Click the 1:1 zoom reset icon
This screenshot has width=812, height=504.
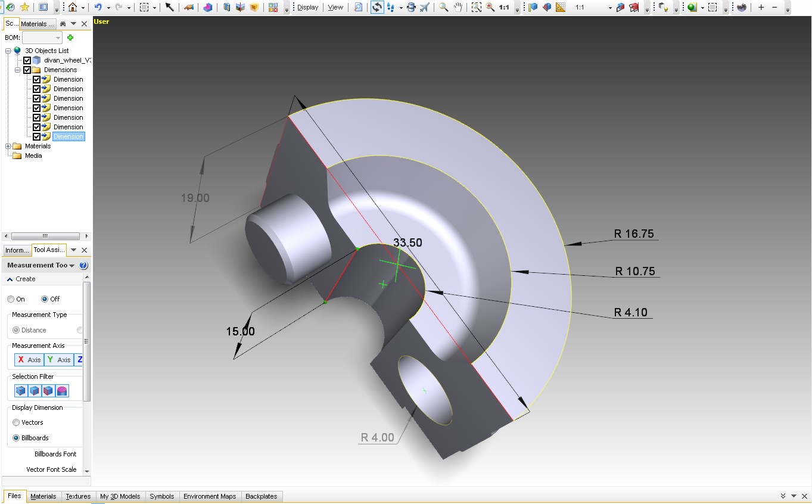click(x=504, y=7)
